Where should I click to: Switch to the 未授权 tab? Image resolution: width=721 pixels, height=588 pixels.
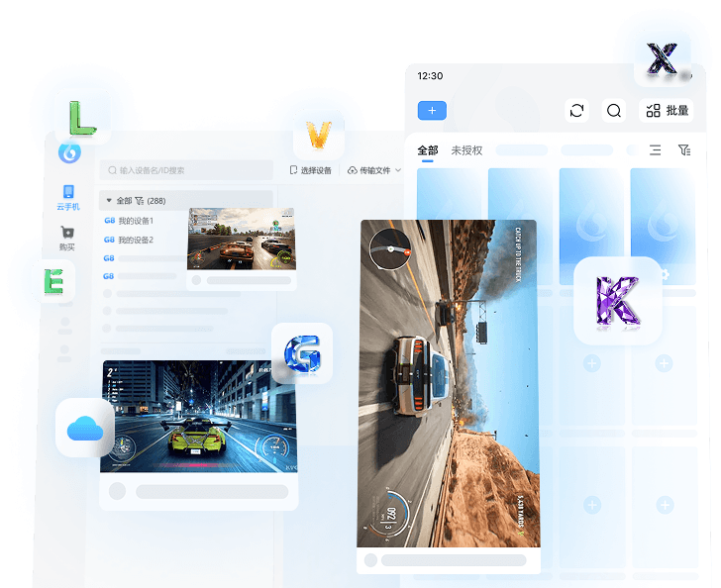click(466, 150)
